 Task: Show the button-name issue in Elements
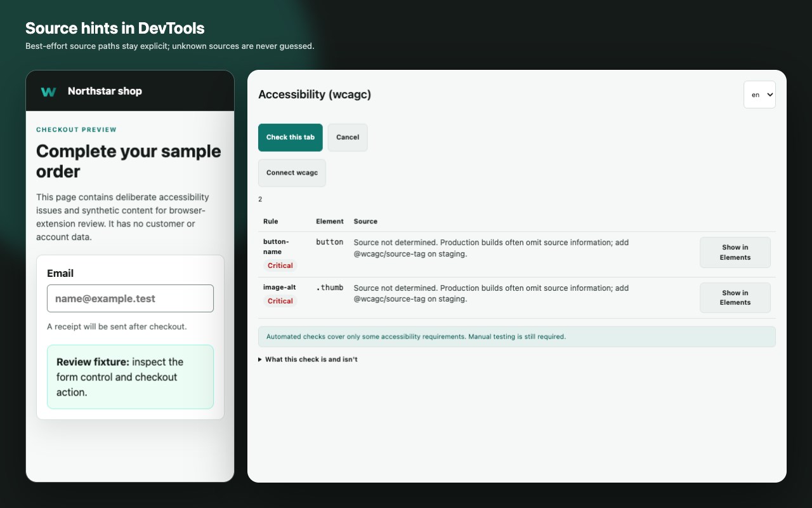pyautogui.click(x=735, y=252)
